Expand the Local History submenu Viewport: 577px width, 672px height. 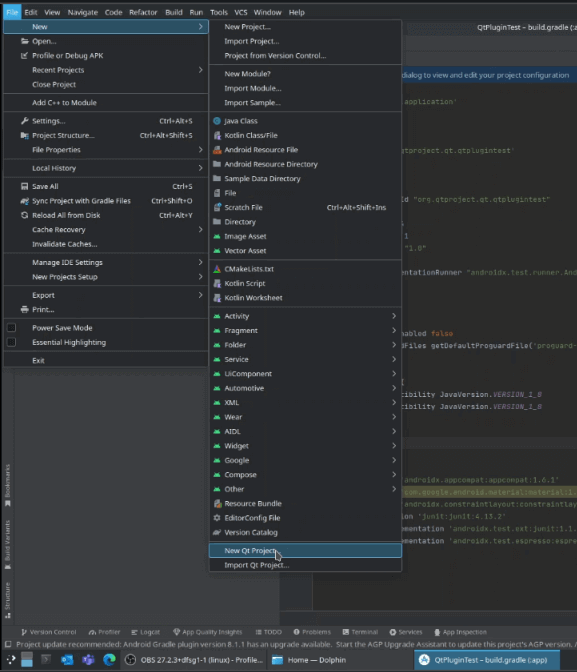(x=106, y=168)
